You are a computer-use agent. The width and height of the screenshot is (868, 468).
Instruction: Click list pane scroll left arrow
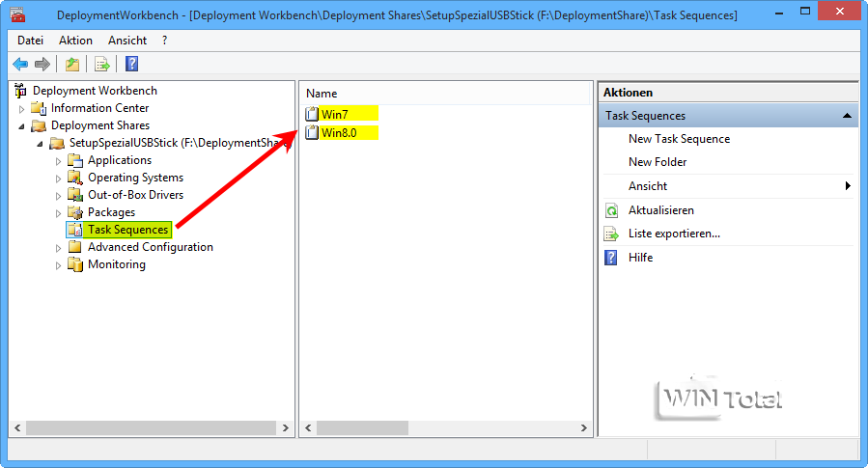[x=308, y=427]
